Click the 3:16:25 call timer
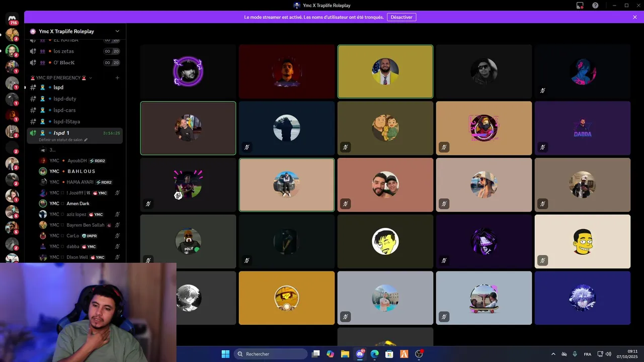The width and height of the screenshot is (644, 362). [x=111, y=133]
